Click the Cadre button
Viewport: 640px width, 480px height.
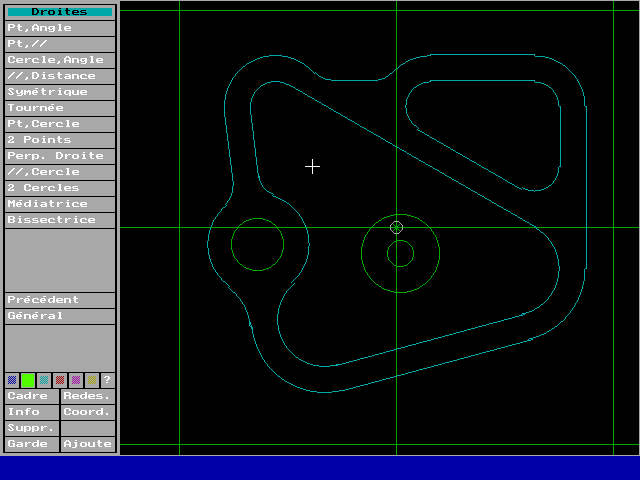(32, 396)
